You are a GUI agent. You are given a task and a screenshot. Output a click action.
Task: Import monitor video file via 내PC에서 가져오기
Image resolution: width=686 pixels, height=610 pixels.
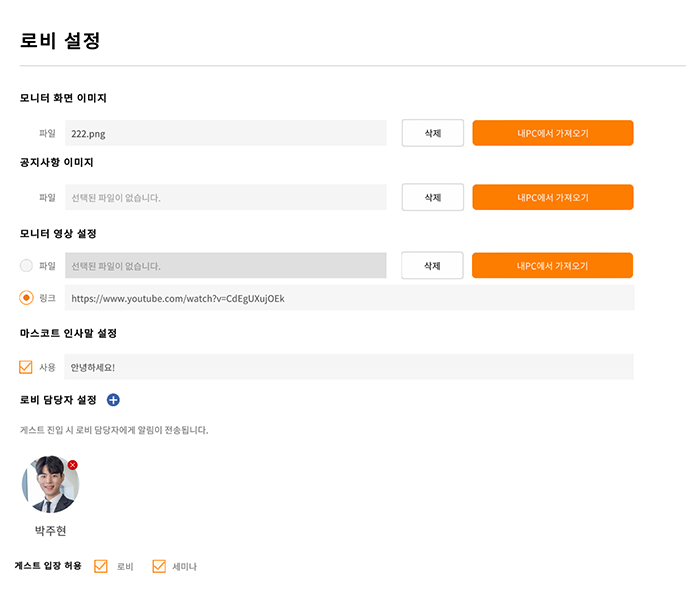(x=553, y=266)
